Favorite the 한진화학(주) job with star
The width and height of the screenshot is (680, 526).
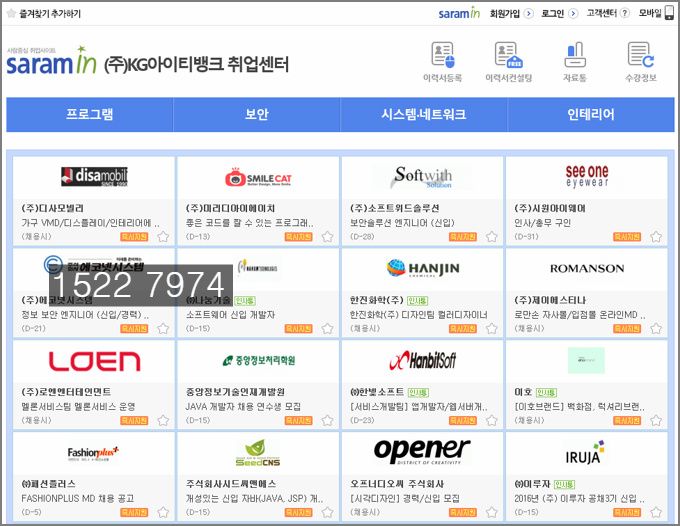tap(492, 329)
